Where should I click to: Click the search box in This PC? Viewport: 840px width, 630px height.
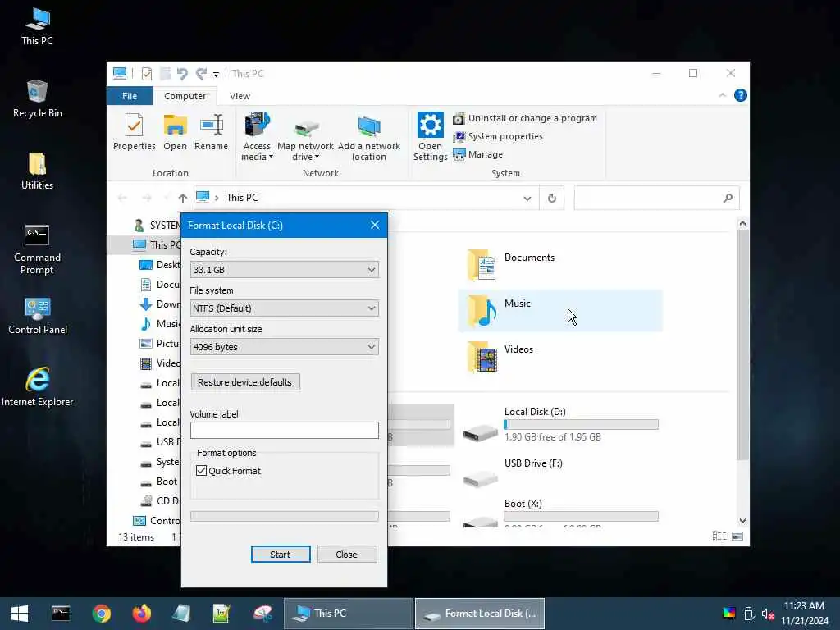click(656, 199)
